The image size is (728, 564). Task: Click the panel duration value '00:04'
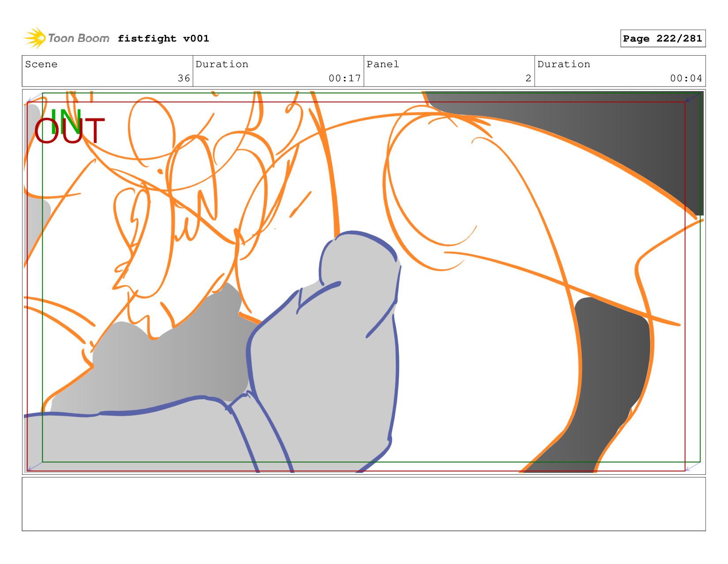[686, 78]
